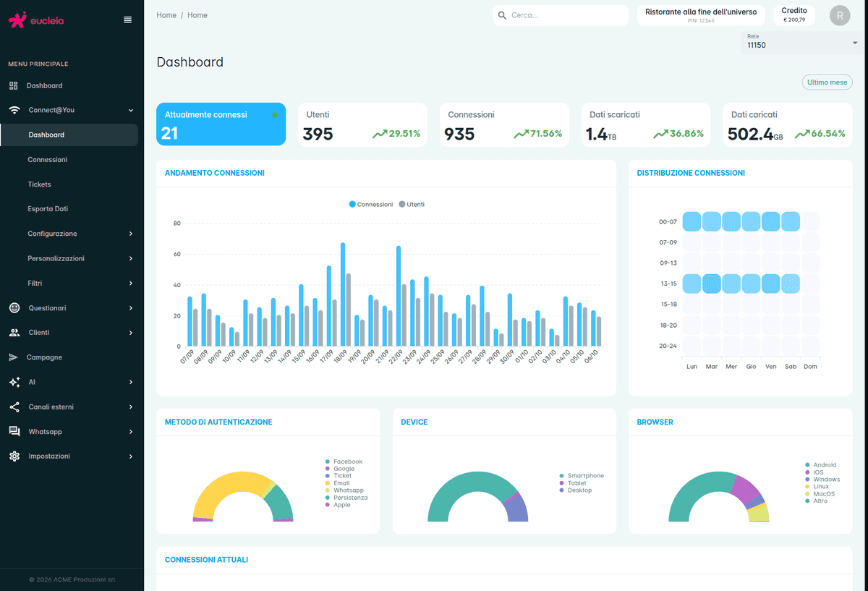This screenshot has height=591, width=868.
Task: Toggle Smartphone in device legend
Action: [582, 476]
